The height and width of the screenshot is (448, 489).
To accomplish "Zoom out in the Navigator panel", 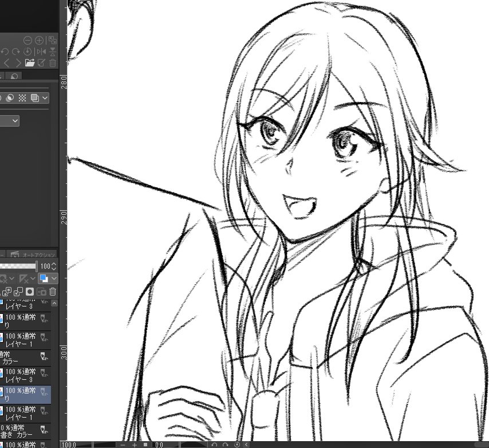I will pyautogui.click(x=27, y=40).
